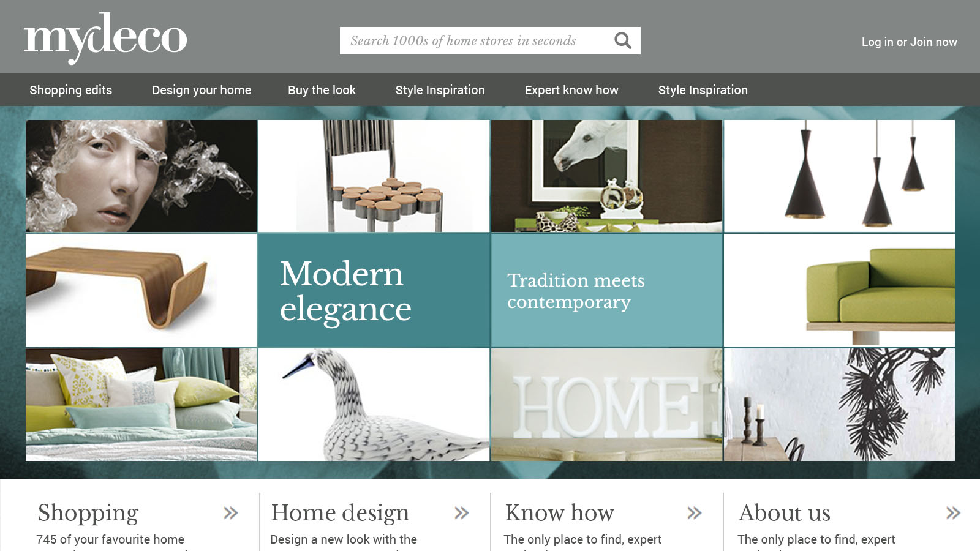View the green armchair image
The width and height of the screenshot is (980, 551).
[840, 290]
